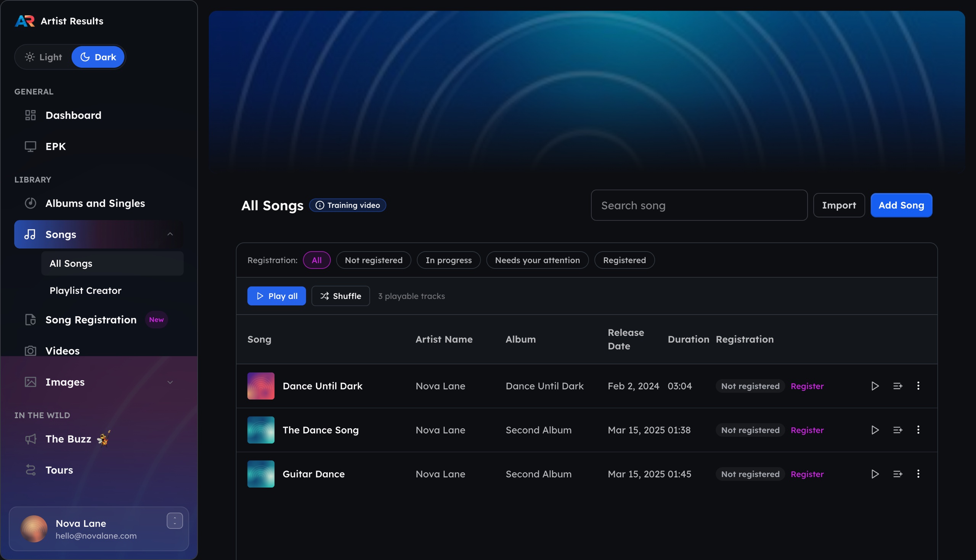Collapse the Songs sidebar section

pos(170,234)
